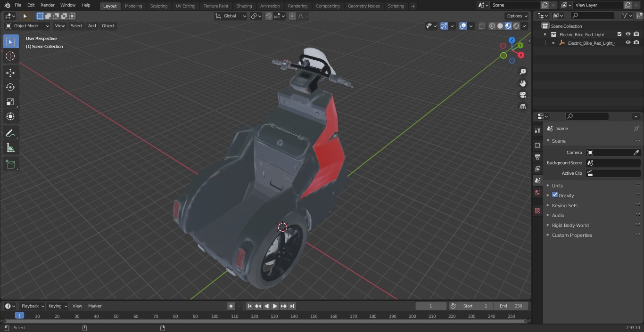The height and width of the screenshot is (332, 644).
Task: Open the View Layer properties tab
Action: pos(537,169)
